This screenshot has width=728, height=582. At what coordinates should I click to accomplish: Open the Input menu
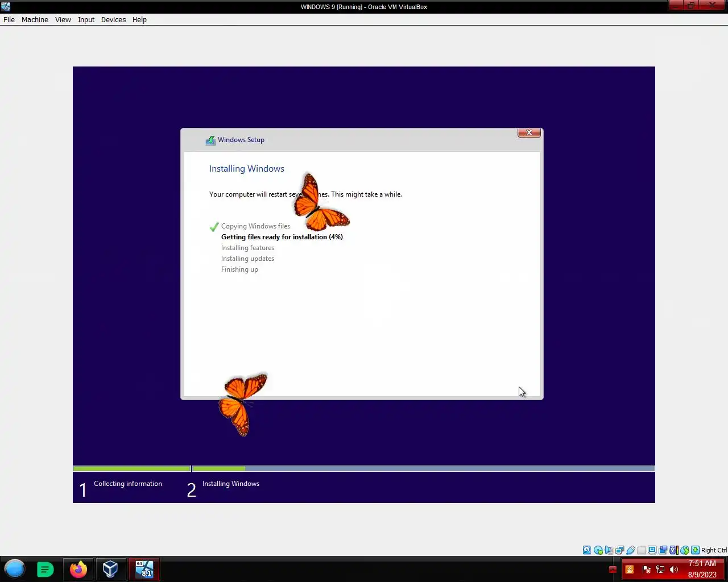click(86, 19)
